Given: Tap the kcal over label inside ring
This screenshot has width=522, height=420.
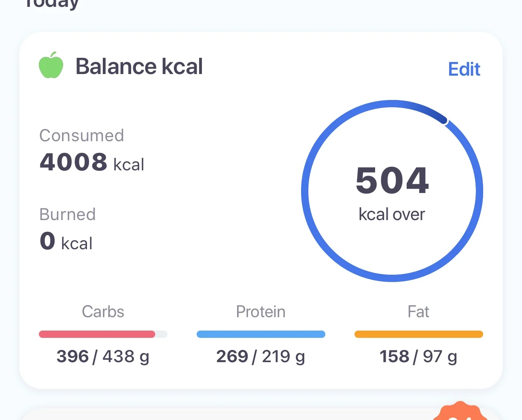Looking at the screenshot, I should [392, 214].
